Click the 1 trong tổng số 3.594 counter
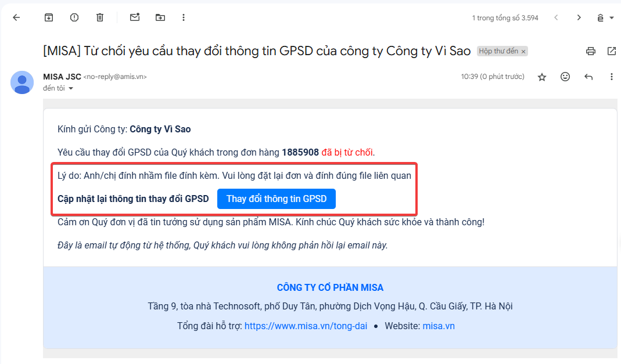This screenshot has width=621, height=364. pyautogui.click(x=505, y=18)
